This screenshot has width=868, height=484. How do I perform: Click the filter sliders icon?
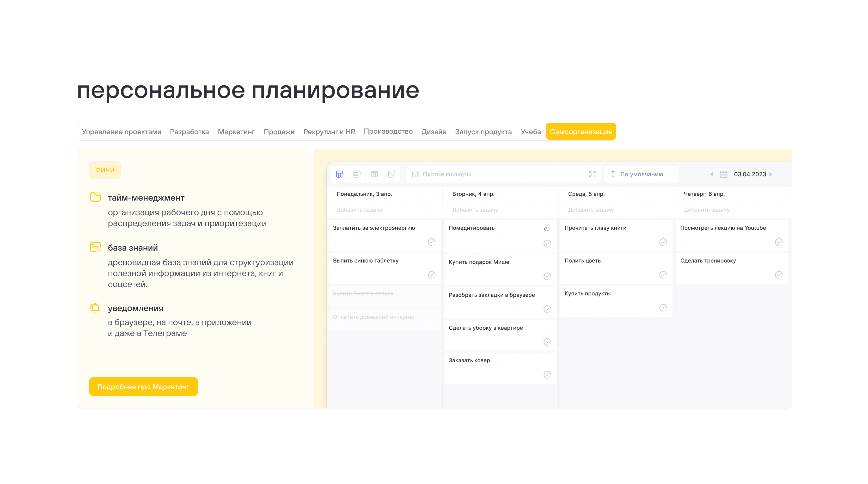[415, 174]
